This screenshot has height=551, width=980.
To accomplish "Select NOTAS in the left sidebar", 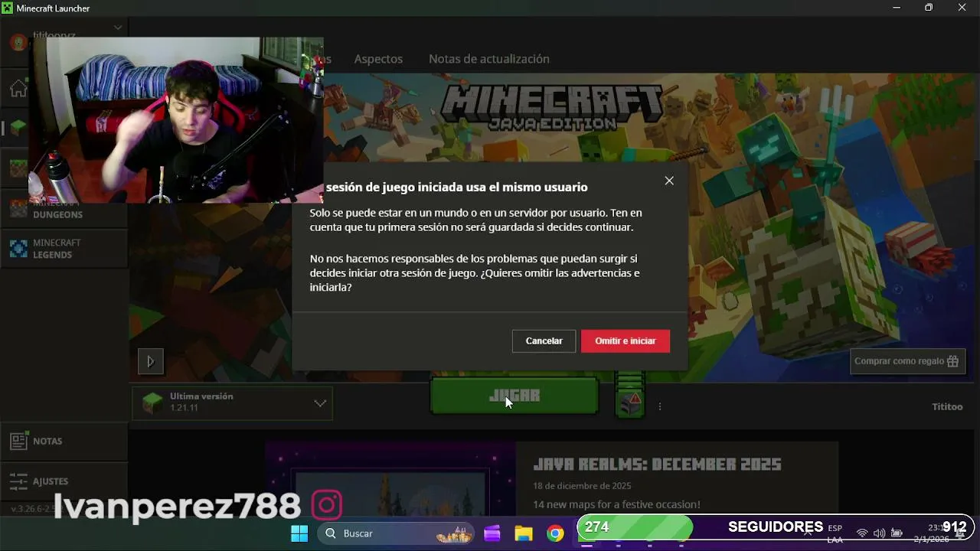I will pyautogui.click(x=64, y=442).
